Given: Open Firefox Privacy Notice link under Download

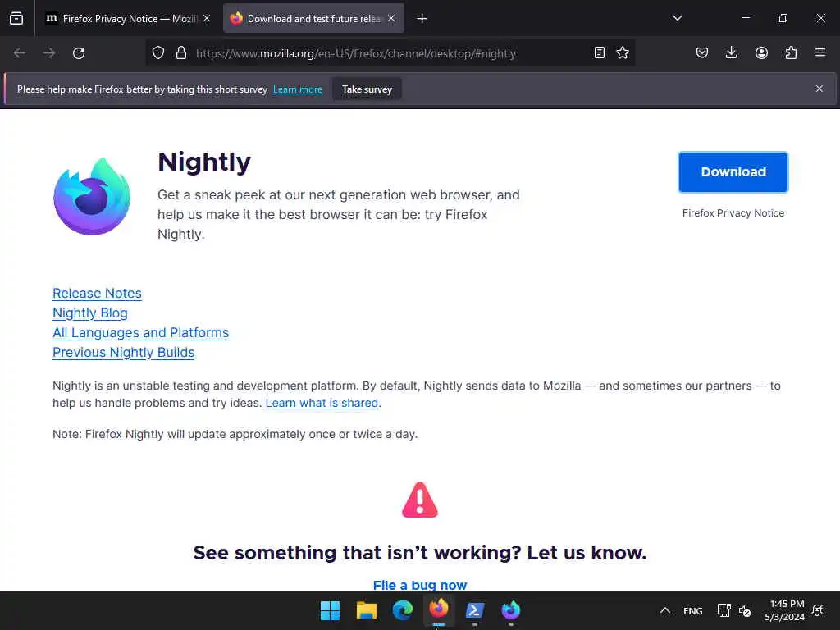Looking at the screenshot, I should [x=733, y=212].
